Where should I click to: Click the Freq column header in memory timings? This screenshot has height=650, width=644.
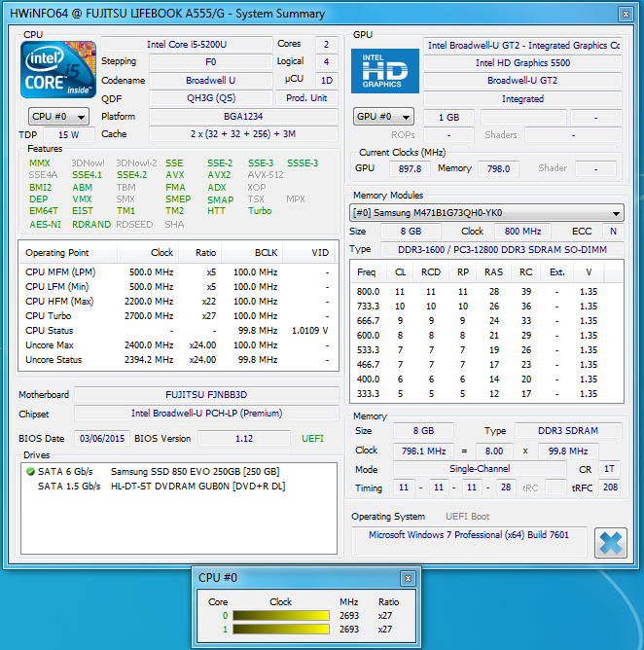(x=367, y=272)
